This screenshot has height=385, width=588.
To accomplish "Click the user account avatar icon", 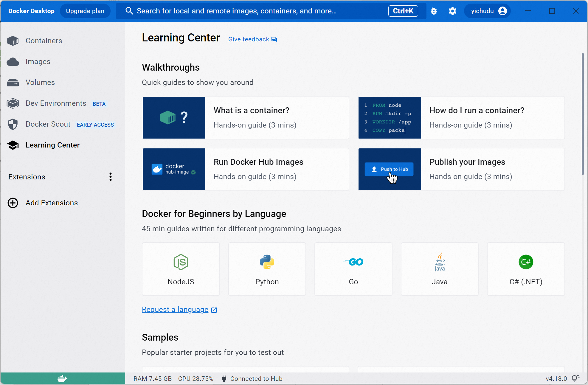I will pos(502,11).
